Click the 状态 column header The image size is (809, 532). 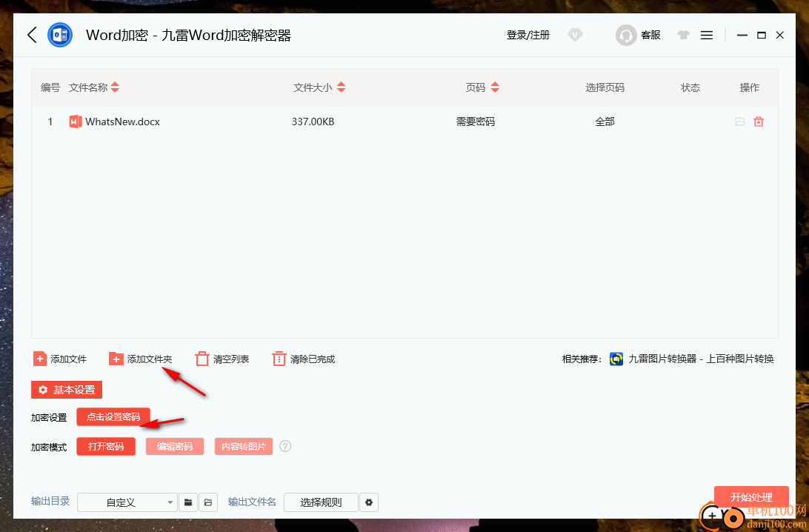tap(690, 87)
